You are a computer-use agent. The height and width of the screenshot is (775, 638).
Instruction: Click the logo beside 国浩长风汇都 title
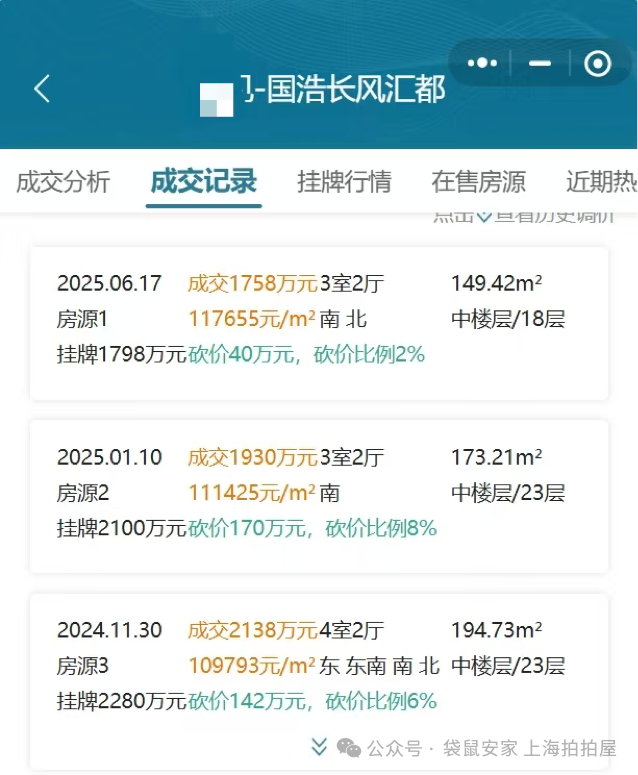pyautogui.click(x=216, y=99)
